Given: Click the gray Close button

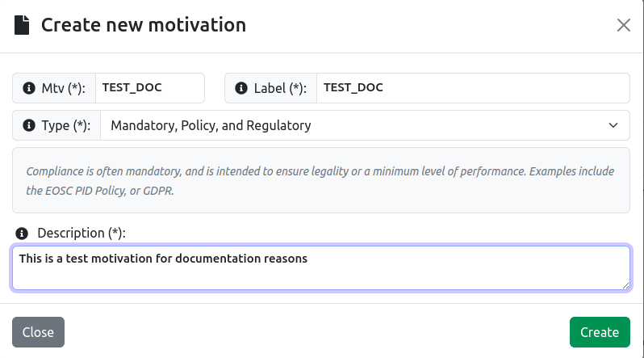Looking at the screenshot, I should (38, 332).
